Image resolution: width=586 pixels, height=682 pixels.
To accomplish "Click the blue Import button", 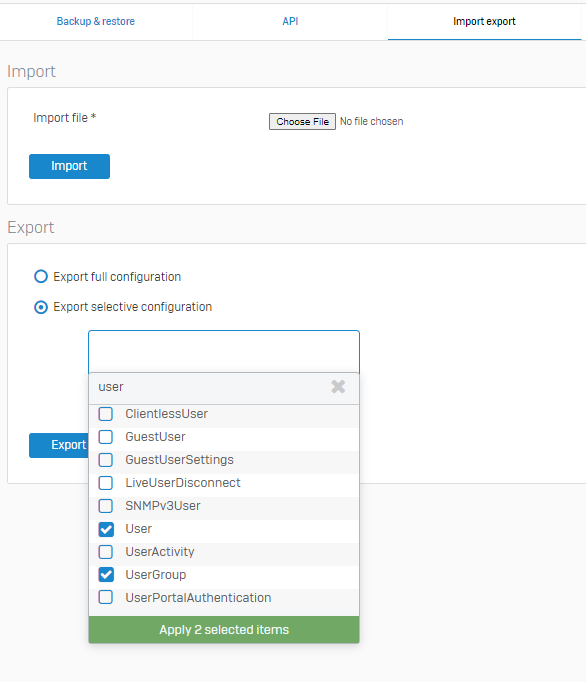I will [70, 166].
